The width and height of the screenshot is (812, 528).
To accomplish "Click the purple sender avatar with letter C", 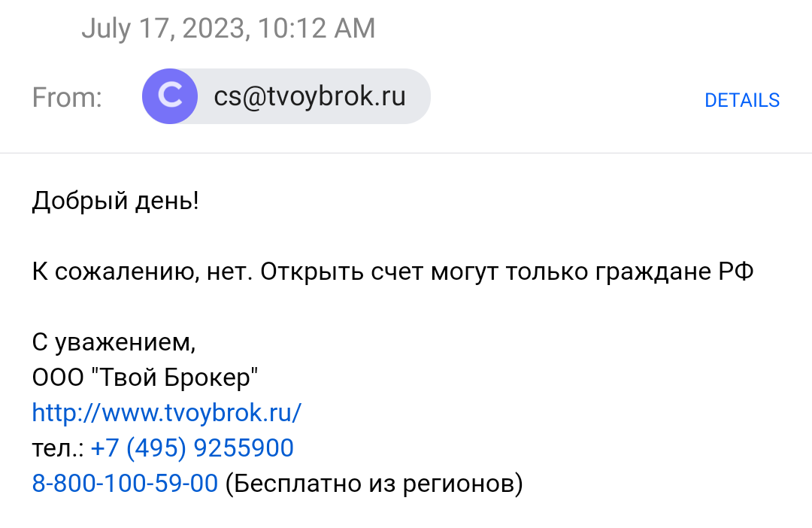I will coord(170,96).
